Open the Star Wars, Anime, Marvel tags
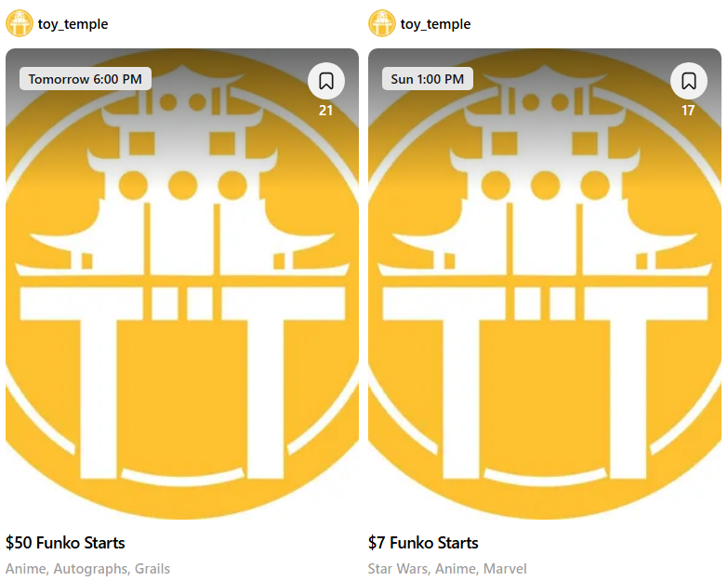 447,569
